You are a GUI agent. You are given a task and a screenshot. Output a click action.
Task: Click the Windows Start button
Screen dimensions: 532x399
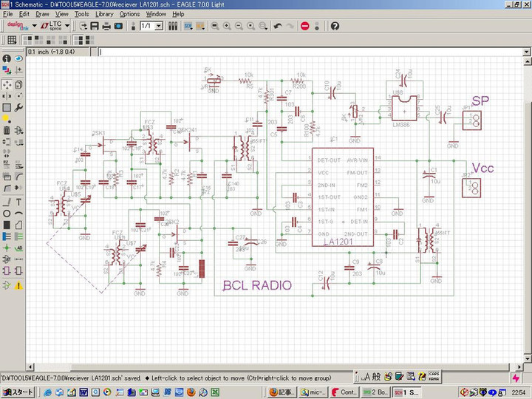pyautogui.click(x=17, y=392)
